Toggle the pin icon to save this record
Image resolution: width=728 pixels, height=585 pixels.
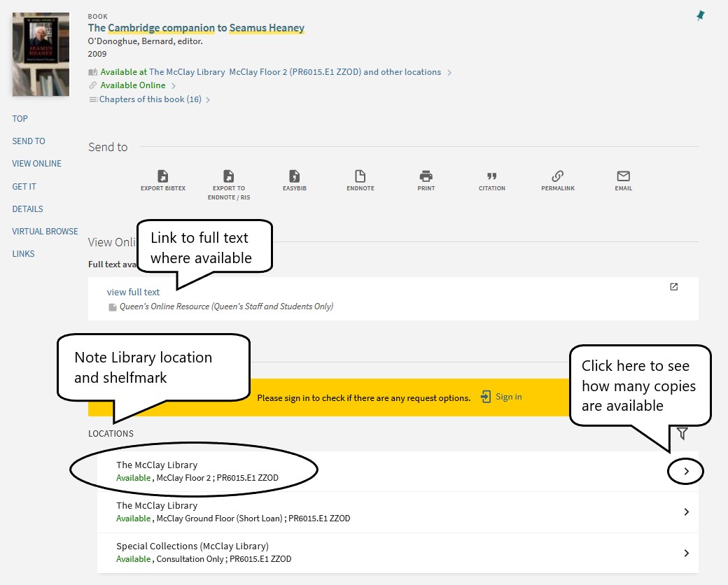tap(700, 15)
